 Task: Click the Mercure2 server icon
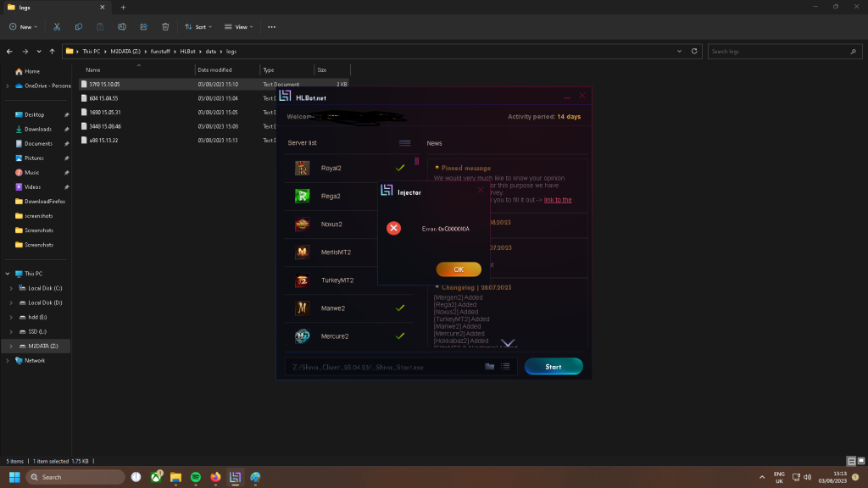pyautogui.click(x=302, y=336)
